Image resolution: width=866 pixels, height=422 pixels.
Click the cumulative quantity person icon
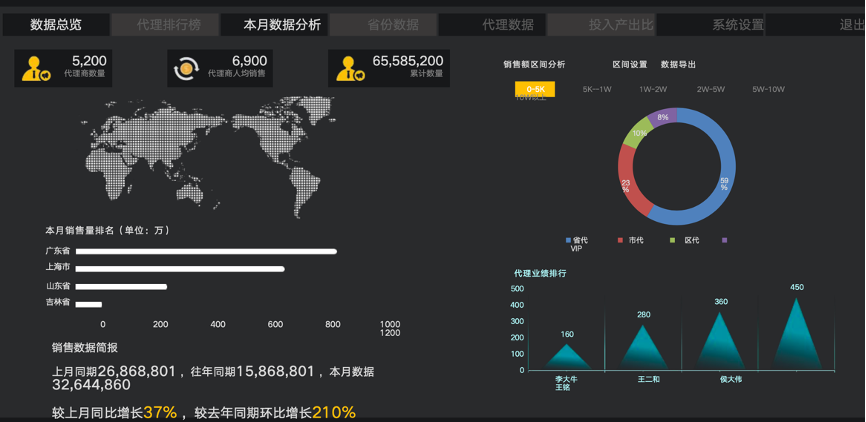click(351, 68)
